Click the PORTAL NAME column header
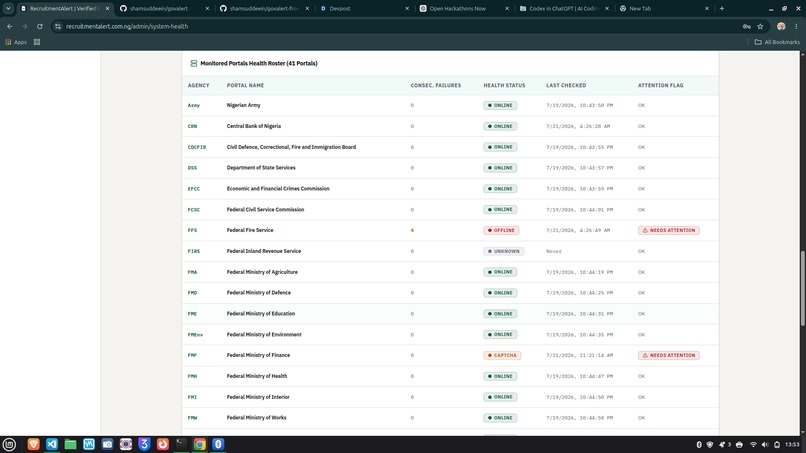 point(245,85)
